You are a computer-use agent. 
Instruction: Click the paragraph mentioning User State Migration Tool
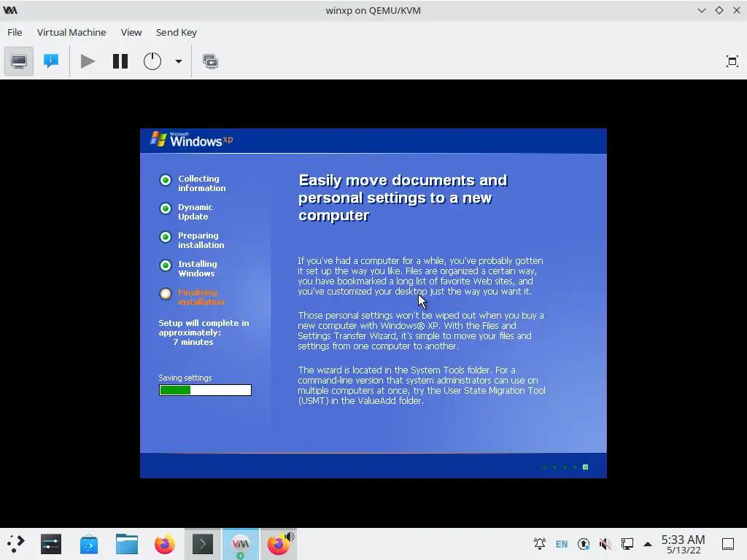pos(422,385)
